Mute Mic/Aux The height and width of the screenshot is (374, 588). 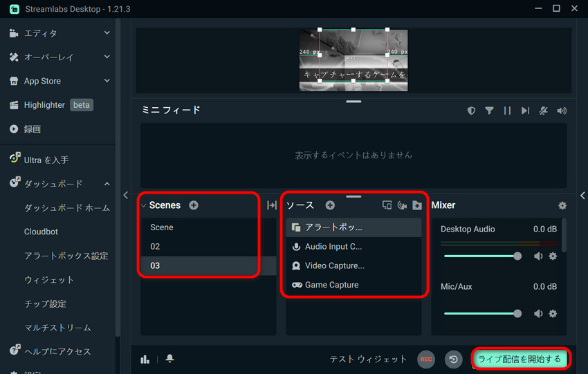pyautogui.click(x=538, y=313)
